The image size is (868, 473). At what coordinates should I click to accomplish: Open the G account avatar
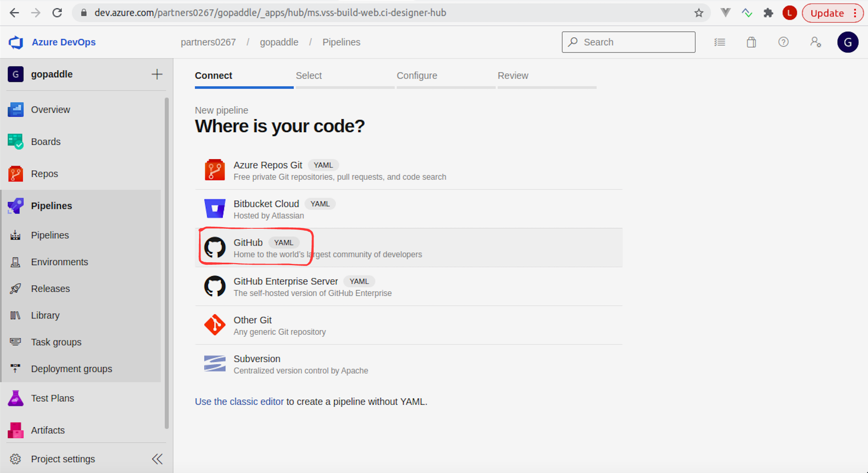pyautogui.click(x=848, y=42)
